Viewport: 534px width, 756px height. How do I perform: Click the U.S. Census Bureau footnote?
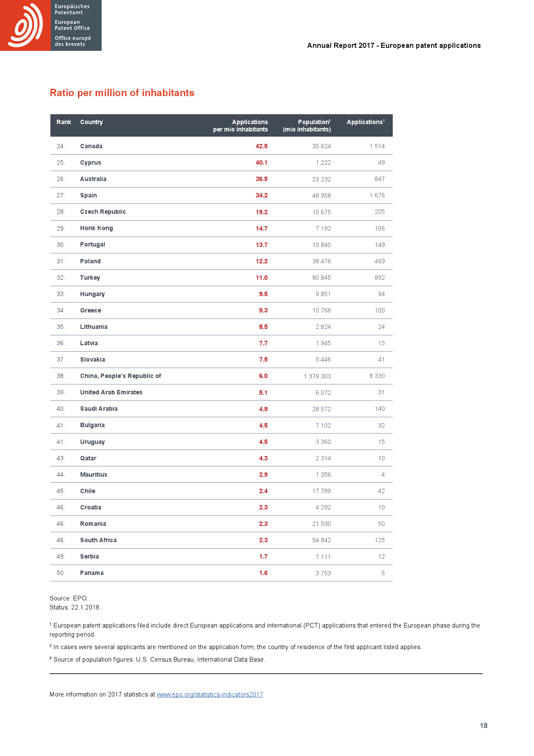click(x=159, y=659)
